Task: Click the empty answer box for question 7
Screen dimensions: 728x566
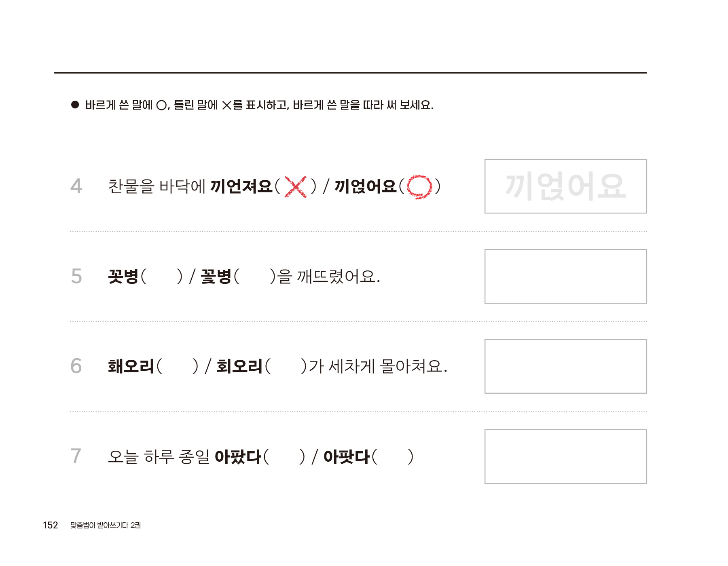Action: tap(565, 456)
